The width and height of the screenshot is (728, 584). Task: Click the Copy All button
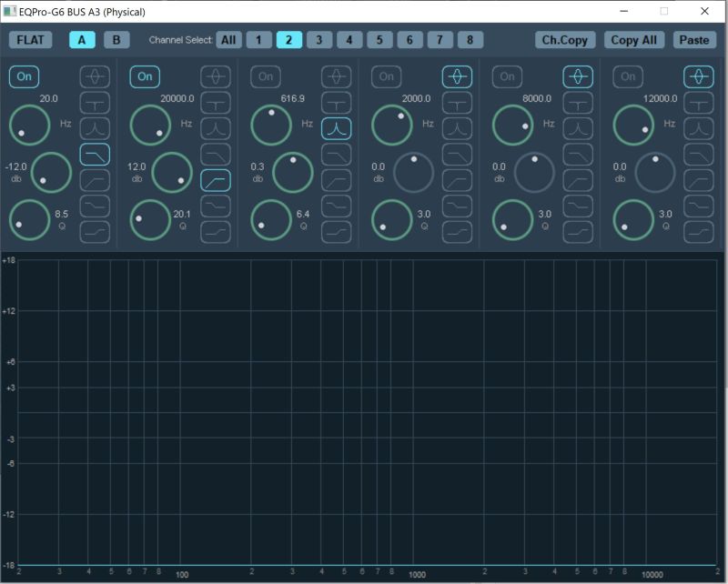[634, 40]
